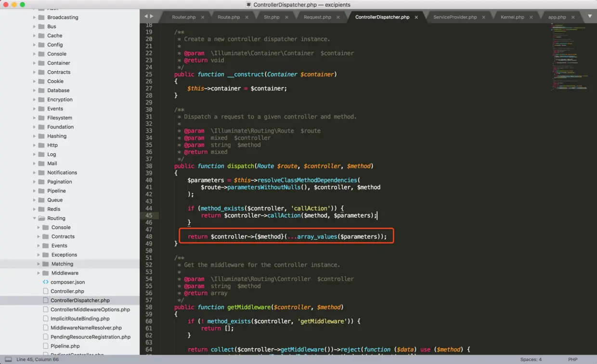Open the PHP syntax selector in status bar
597x364 pixels.
(572, 359)
